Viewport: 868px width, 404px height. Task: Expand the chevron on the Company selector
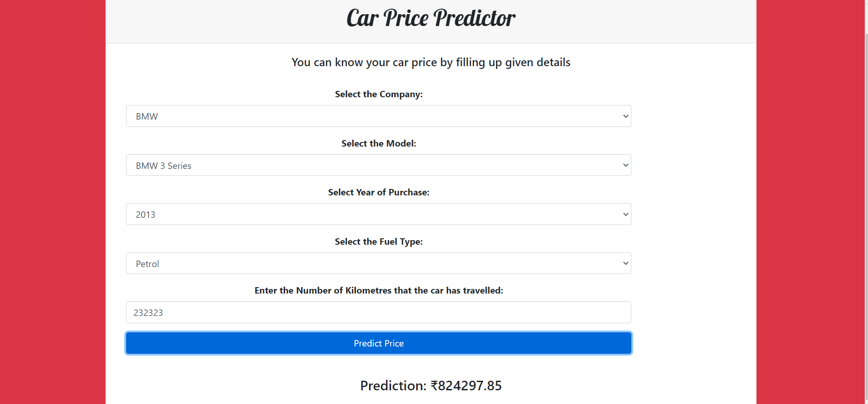coord(625,116)
